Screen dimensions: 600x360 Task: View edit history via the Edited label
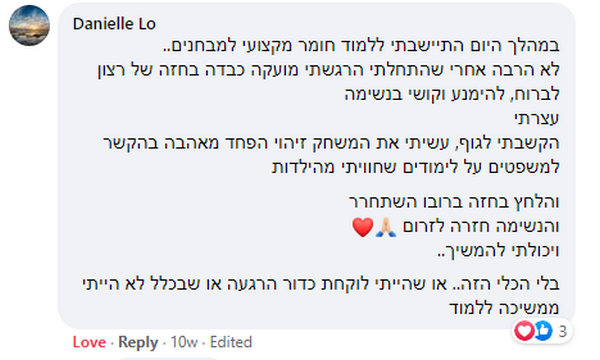pos(231,342)
